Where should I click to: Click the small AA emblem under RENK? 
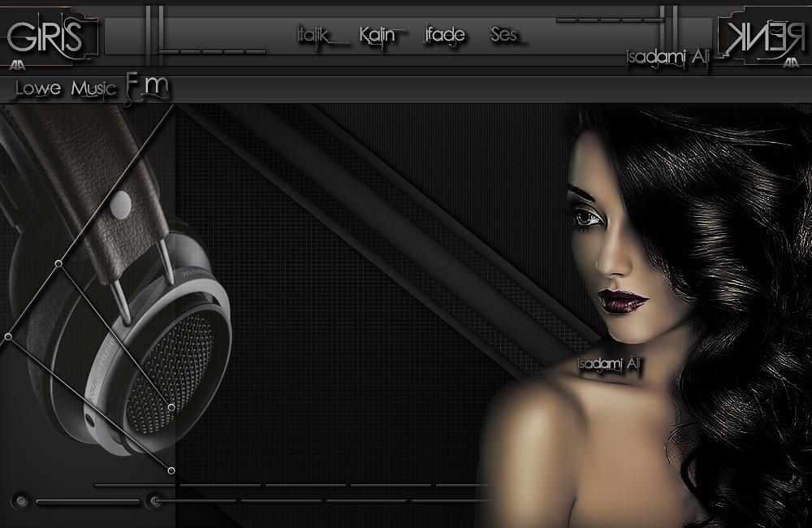[x=790, y=67]
